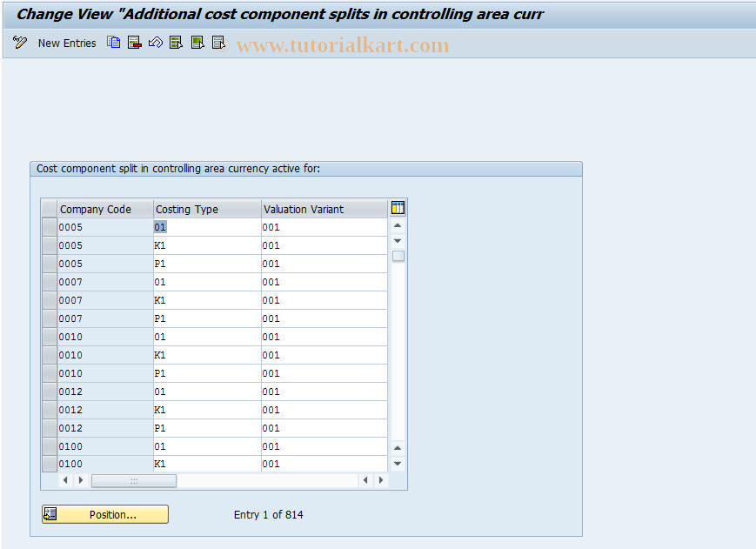Click the vertical scrollbar thumb

pos(398,256)
